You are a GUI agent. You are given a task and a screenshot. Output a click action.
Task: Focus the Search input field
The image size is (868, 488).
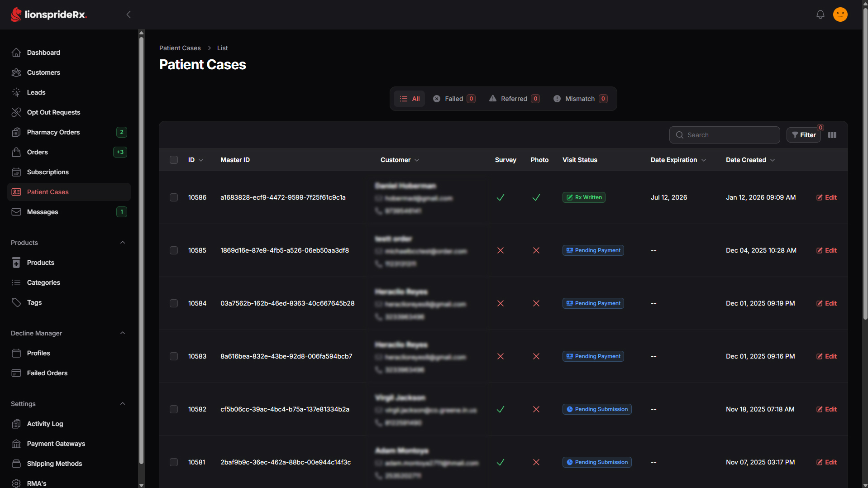click(x=725, y=135)
